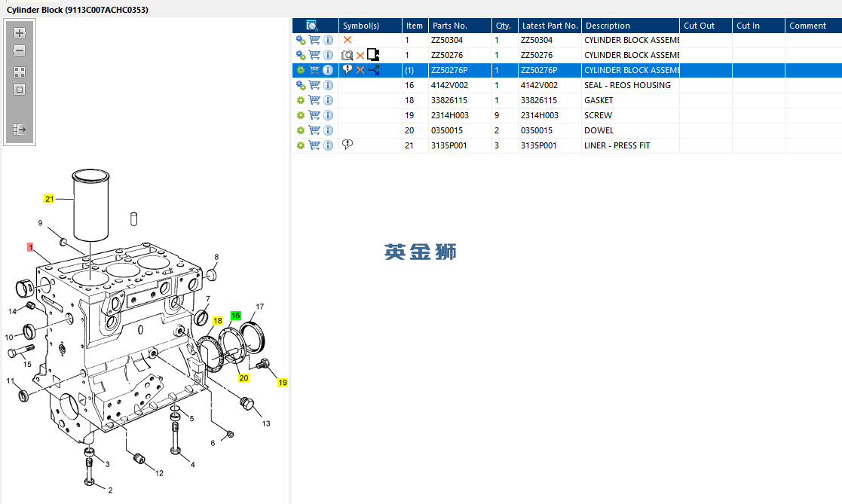Click the Description column header
Image resolution: width=842 pixels, height=504 pixels.
630,26
